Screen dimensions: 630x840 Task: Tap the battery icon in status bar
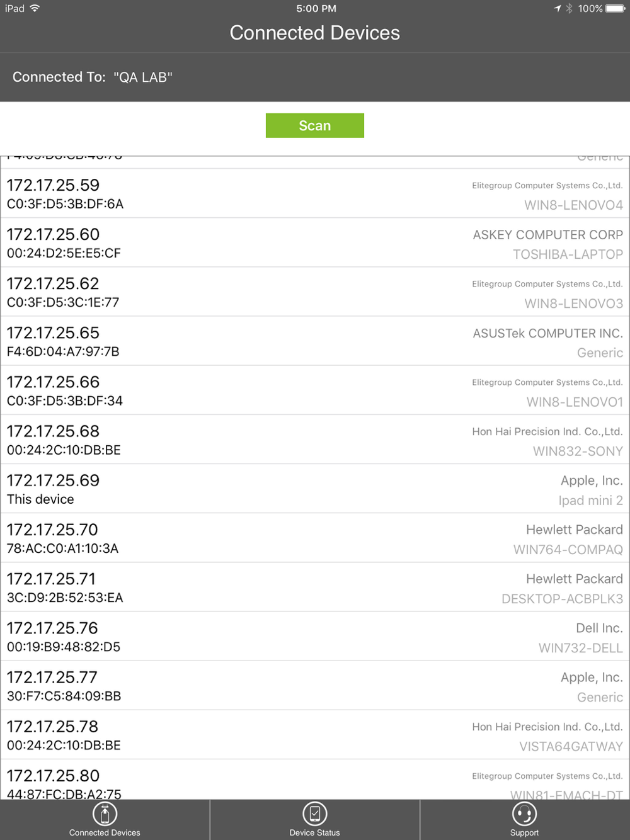pos(615,8)
